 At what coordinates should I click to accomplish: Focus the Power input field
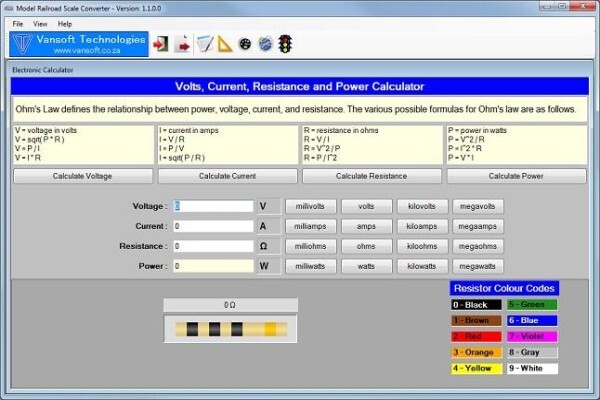213,266
